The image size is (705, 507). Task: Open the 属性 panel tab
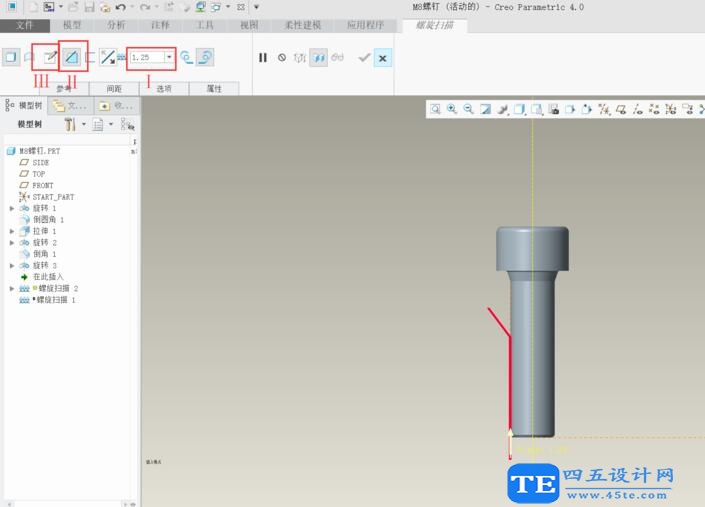pyautogui.click(x=214, y=89)
